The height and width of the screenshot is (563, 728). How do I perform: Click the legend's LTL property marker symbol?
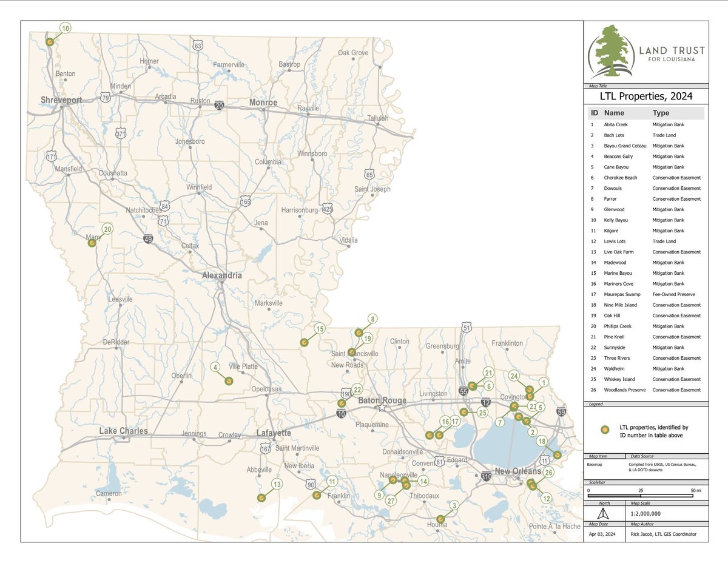pyautogui.click(x=604, y=430)
